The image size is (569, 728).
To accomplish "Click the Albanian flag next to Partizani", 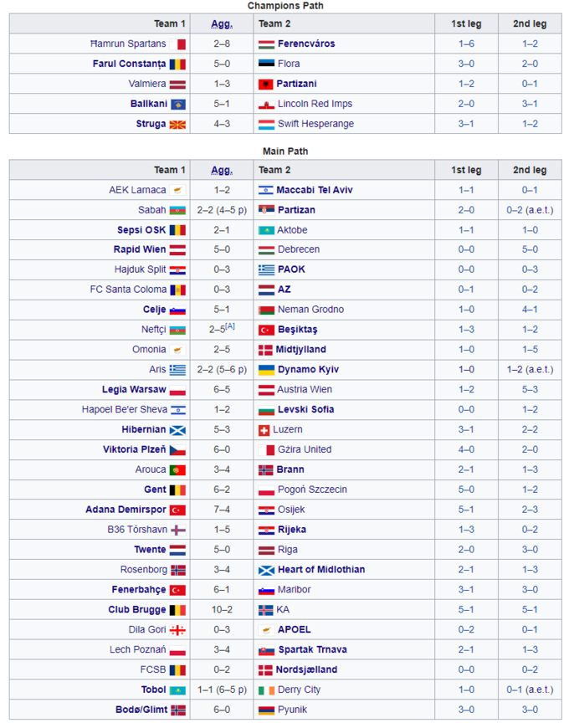I will pyautogui.click(x=266, y=85).
